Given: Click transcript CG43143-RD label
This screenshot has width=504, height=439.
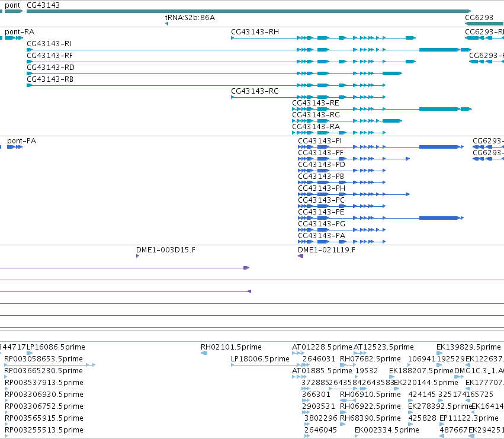Looking at the screenshot, I should [x=50, y=68].
